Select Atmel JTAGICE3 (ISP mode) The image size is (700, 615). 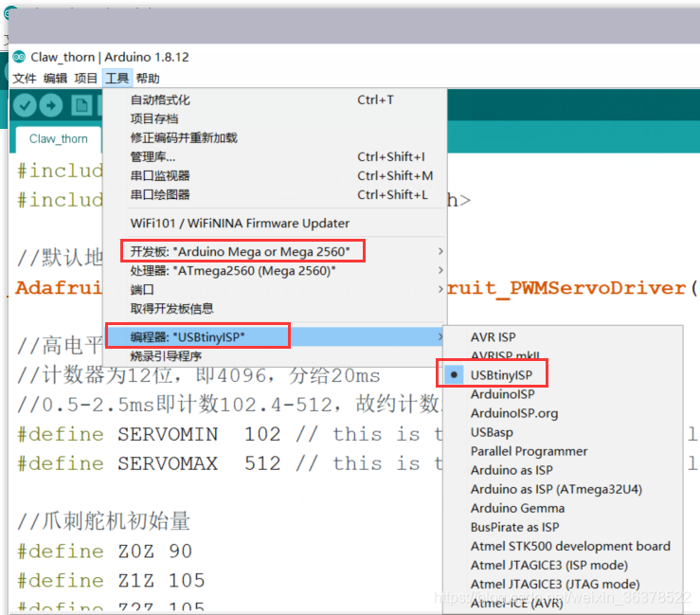[563, 565]
